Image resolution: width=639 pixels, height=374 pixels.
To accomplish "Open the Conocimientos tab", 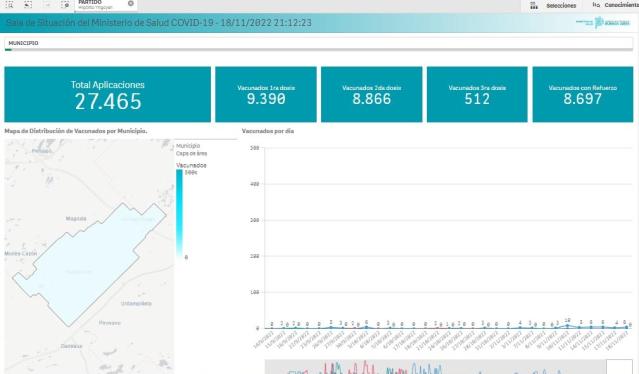I will point(621,5).
